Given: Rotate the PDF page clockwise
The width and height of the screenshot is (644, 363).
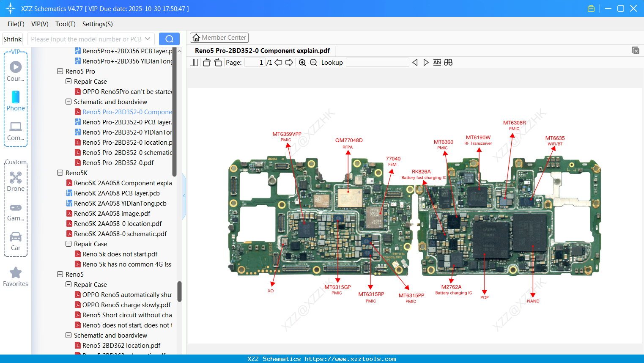Looking at the screenshot, I should (217, 62).
